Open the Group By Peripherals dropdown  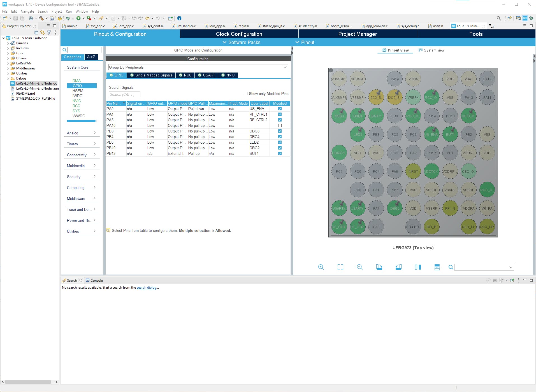[198, 67]
